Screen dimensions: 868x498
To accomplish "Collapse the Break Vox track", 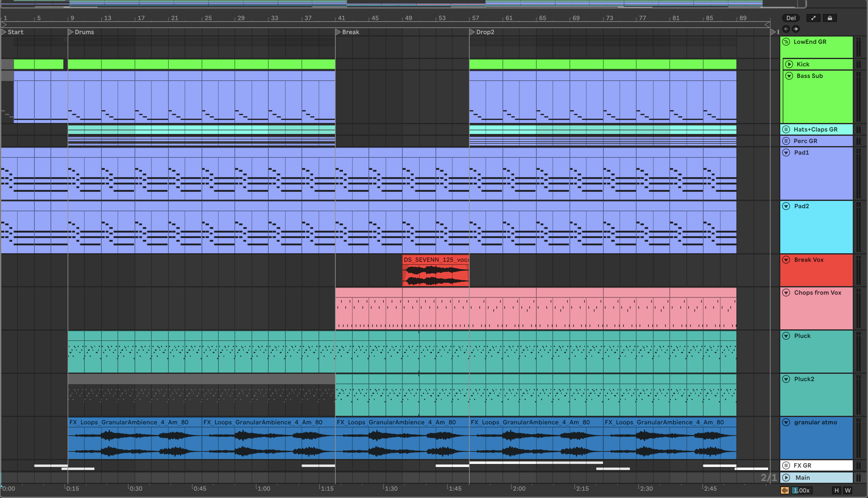I will [x=786, y=260].
